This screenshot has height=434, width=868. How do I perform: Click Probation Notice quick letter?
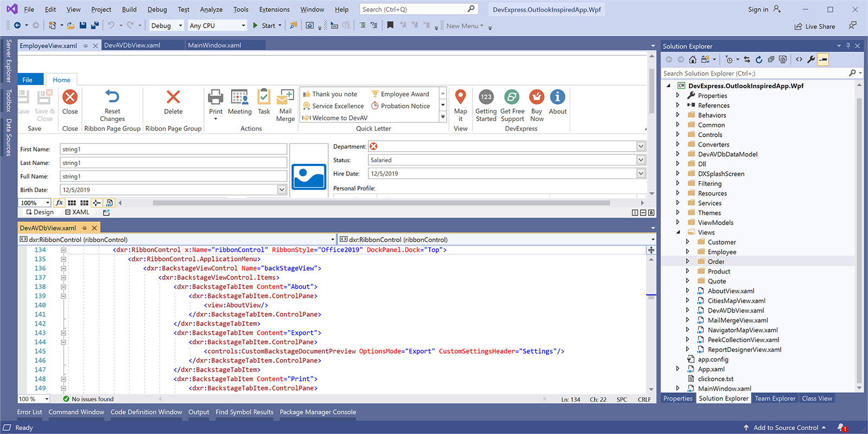(400, 106)
